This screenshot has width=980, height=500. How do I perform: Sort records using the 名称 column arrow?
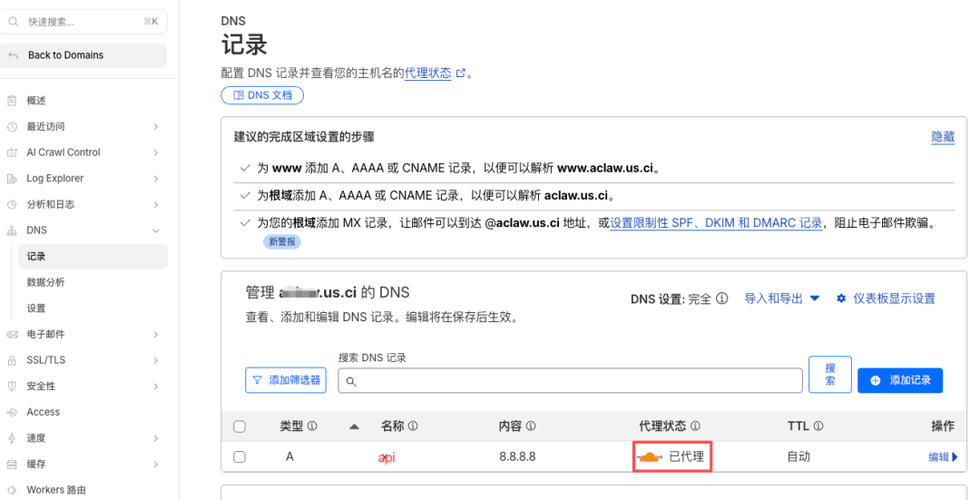tap(354, 426)
